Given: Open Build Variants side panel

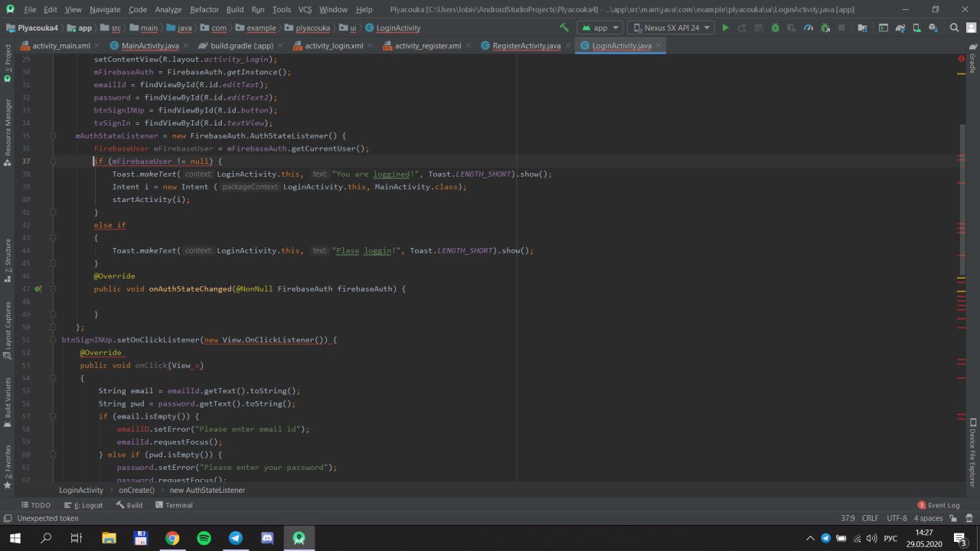Looking at the screenshot, I should coord(8,403).
